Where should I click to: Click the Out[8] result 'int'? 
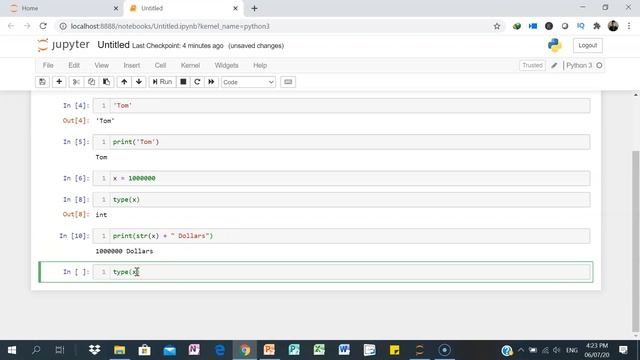[101, 215]
